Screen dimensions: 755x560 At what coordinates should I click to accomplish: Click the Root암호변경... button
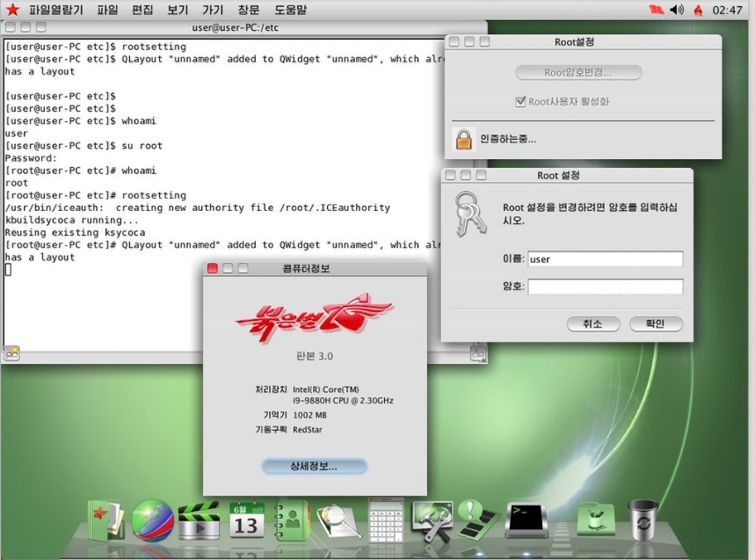(x=578, y=73)
